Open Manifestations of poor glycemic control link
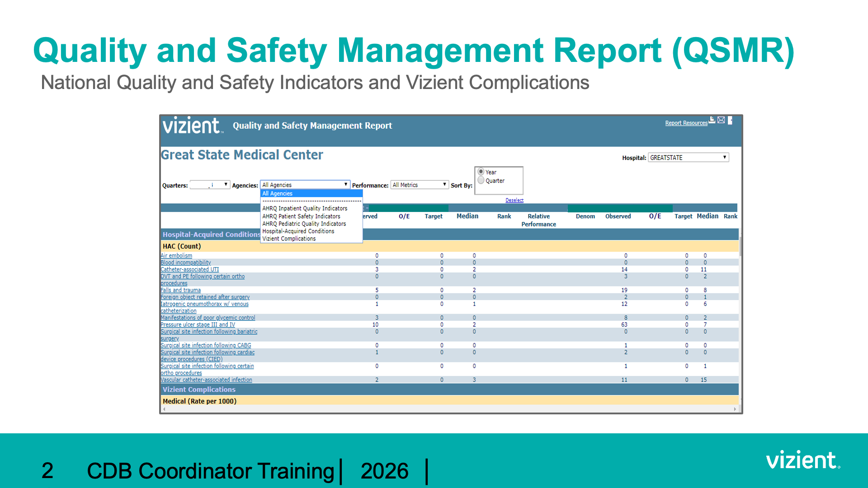Screen dimensions: 868x488 (x=208, y=318)
